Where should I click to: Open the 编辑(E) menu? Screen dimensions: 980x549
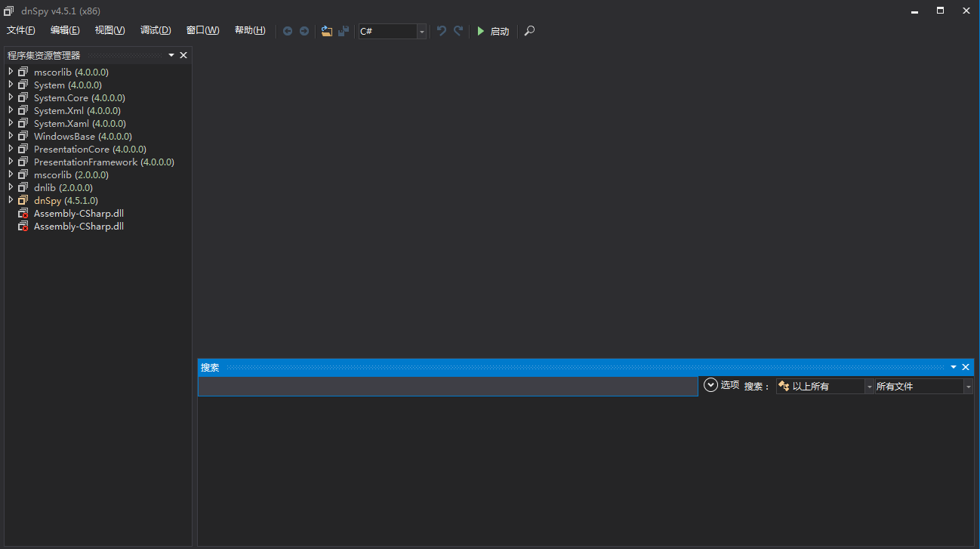coord(65,30)
